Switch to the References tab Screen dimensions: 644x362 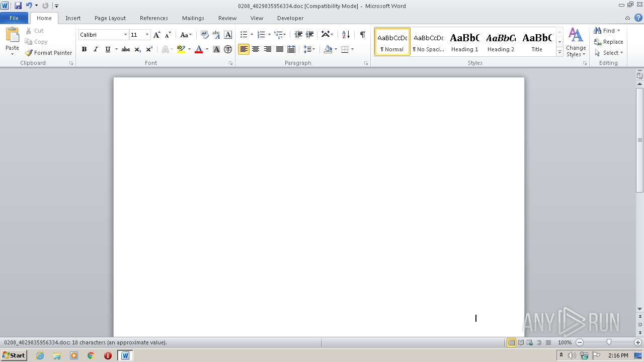(154, 18)
